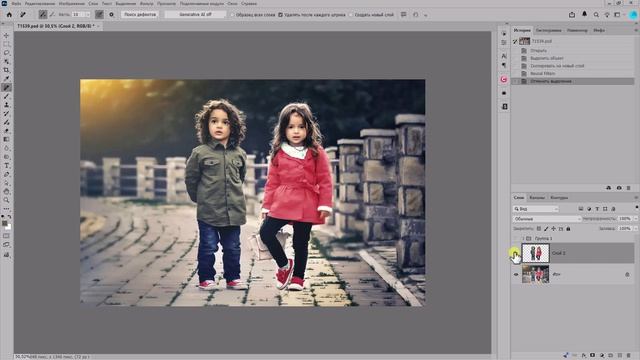Add layer style fx icon
Image resolution: width=640 pixels, height=360 pixels.
pyautogui.click(x=584, y=356)
